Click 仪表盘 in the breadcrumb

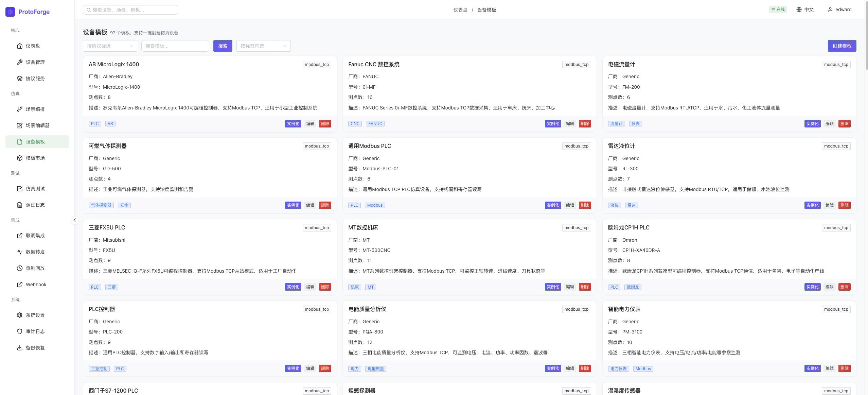(x=460, y=10)
